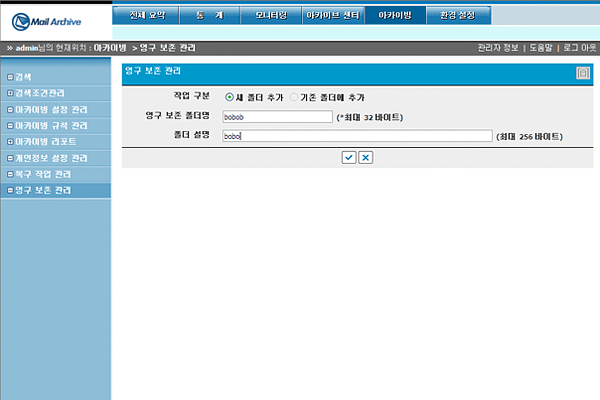Click the Mail Archive logo
The image size is (600, 400).
(x=50, y=20)
